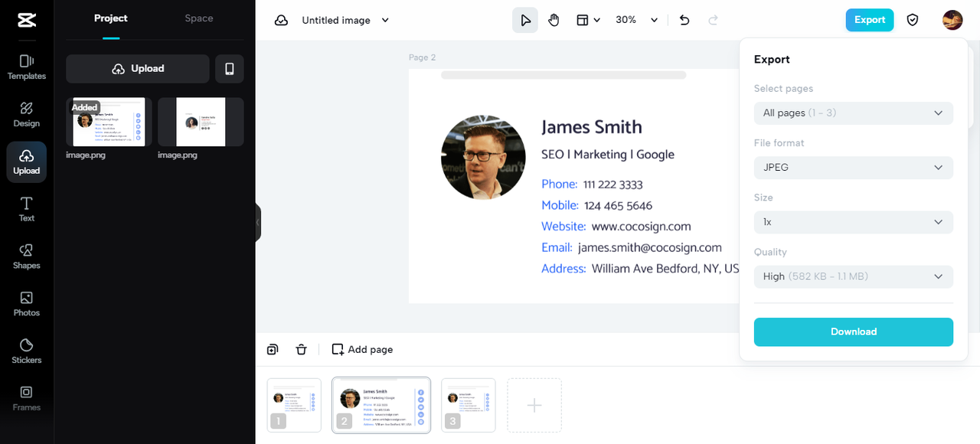Screen dimensions: 980x444
Task: Click the Export button
Action: coord(870,20)
